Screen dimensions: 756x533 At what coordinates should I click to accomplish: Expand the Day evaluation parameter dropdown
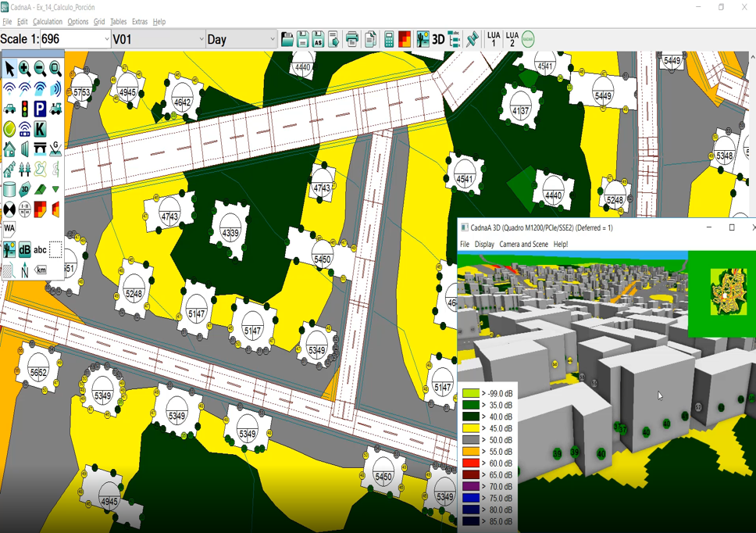tap(272, 39)
